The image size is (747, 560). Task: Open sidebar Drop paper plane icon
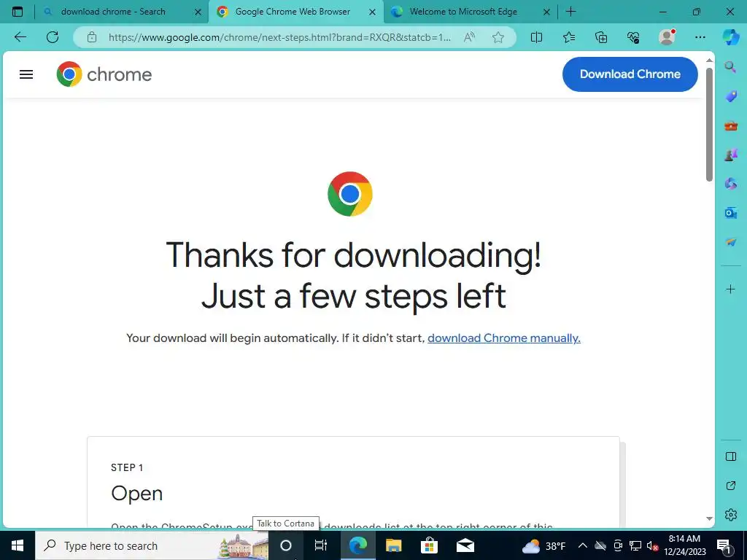point(731,242)
